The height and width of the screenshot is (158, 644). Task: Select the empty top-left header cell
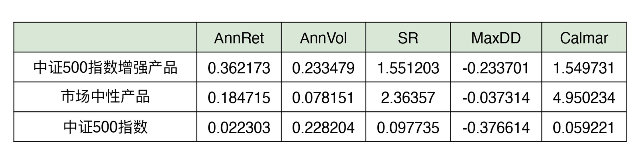(x=105, y=37)
